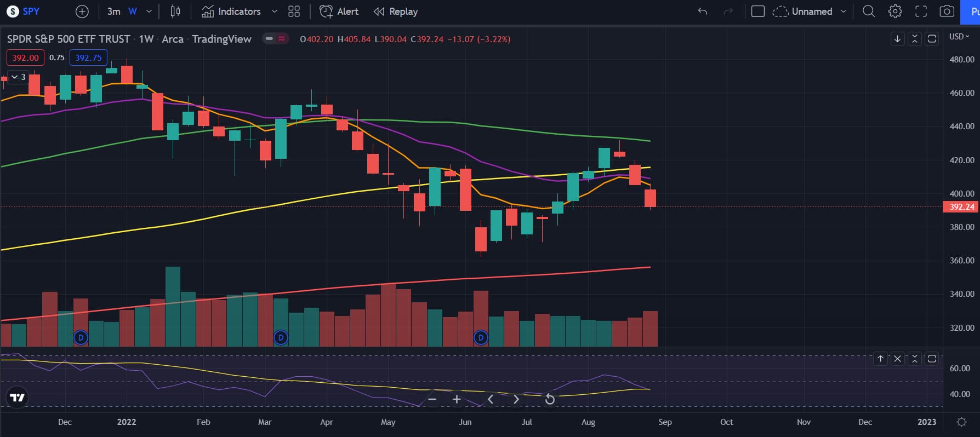Click the dividend D marker near June
The height and width of the screenshot is (437, 980).
(481, 337)
